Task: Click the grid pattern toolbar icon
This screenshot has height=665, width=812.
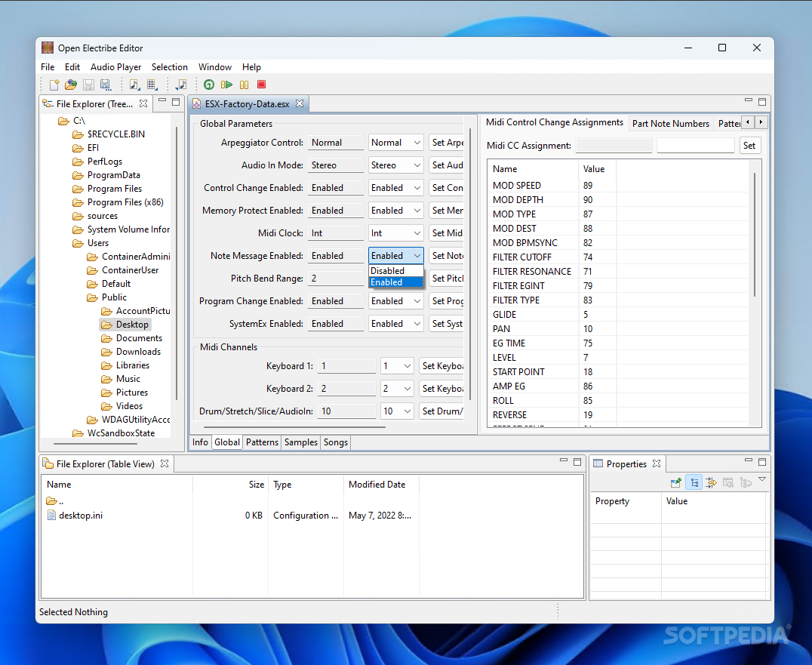Action: (x=151, y=85)
